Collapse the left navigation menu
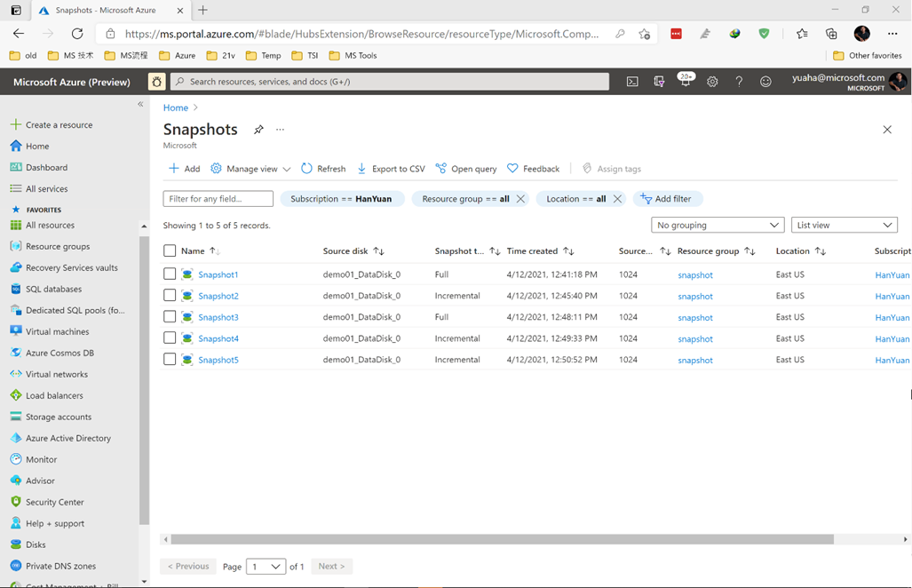 (x=140, y=104)
